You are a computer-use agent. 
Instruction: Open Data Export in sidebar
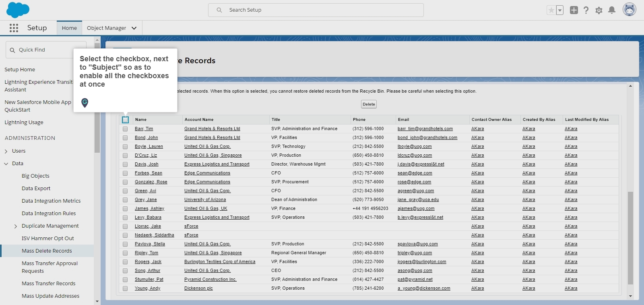(x=36, y=188)
